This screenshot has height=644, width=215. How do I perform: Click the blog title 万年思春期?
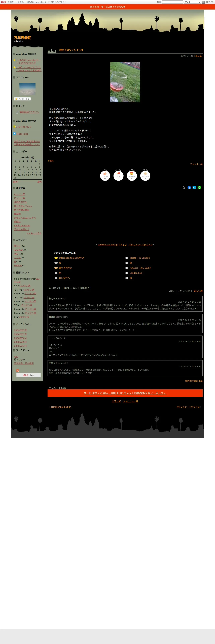tap(23, 38)
